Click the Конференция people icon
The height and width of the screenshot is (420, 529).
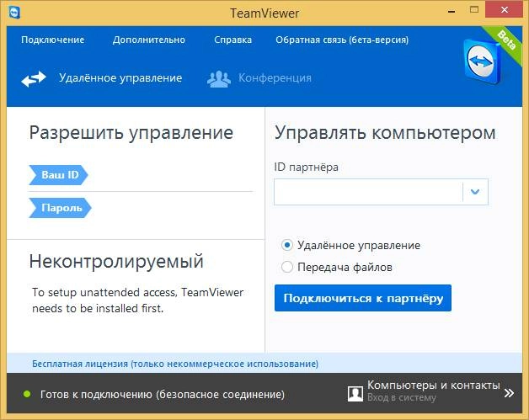tap(219, 79)
